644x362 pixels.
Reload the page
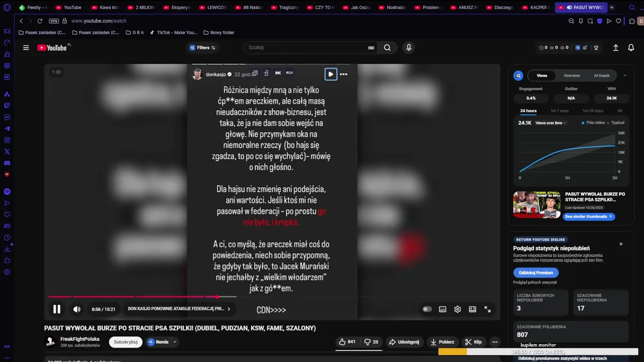(40, 21)
